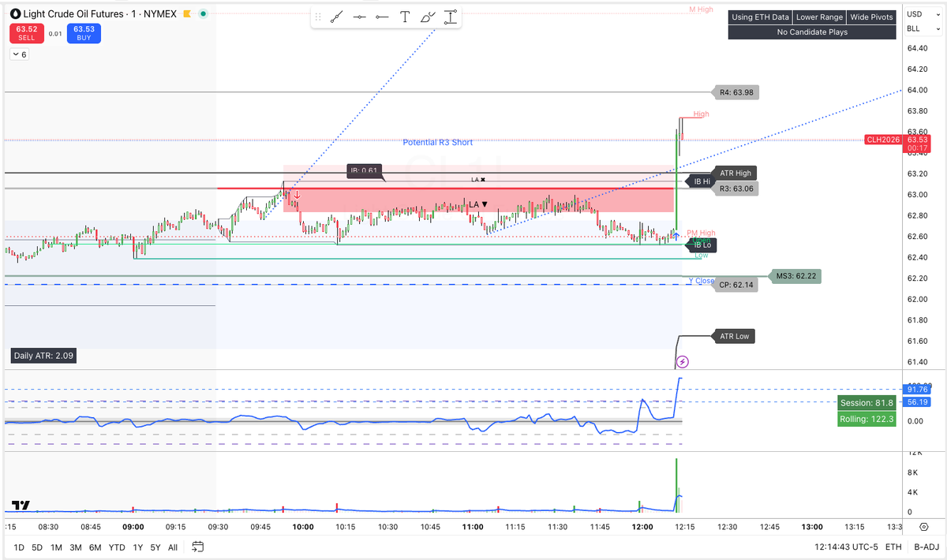The image size is (947, 560).
Task: Click the blue 63.53 BUY button
Action: pos(84,33)
